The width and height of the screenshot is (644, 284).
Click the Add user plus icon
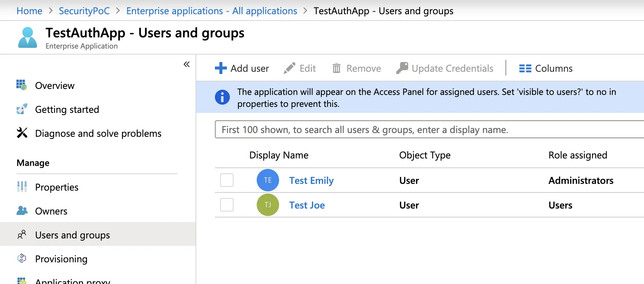221,68
